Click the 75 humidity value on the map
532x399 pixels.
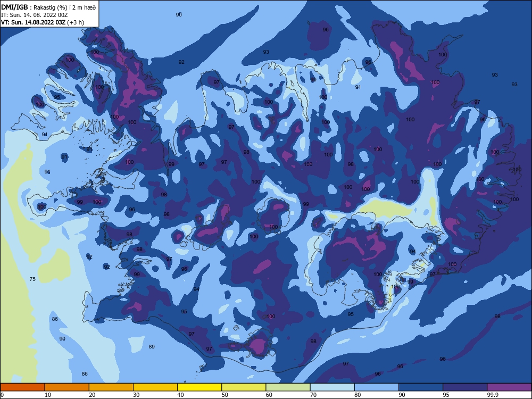pos(32,279)
